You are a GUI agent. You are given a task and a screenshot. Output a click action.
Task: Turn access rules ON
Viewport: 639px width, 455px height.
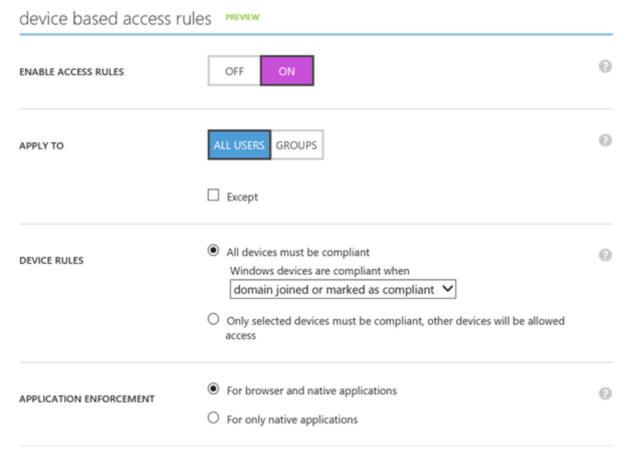(287, 71)
